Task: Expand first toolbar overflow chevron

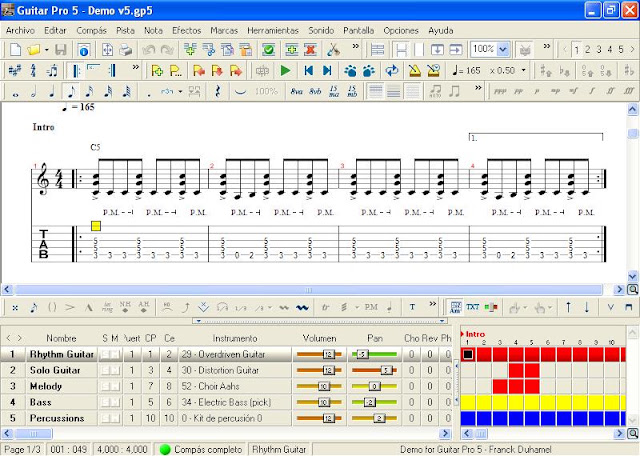Action: tap(356, 46)
